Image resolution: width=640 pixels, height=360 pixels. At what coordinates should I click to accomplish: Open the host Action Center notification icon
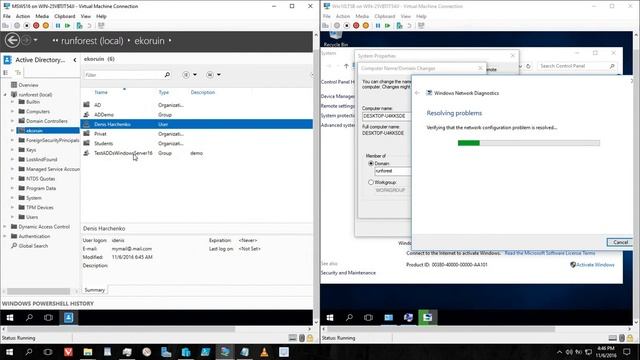(627, 352)
